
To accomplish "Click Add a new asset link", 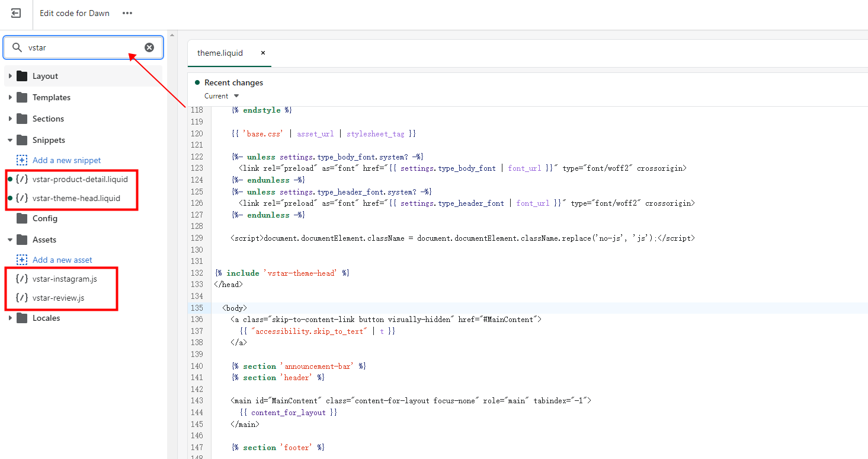I will (62, 260).
